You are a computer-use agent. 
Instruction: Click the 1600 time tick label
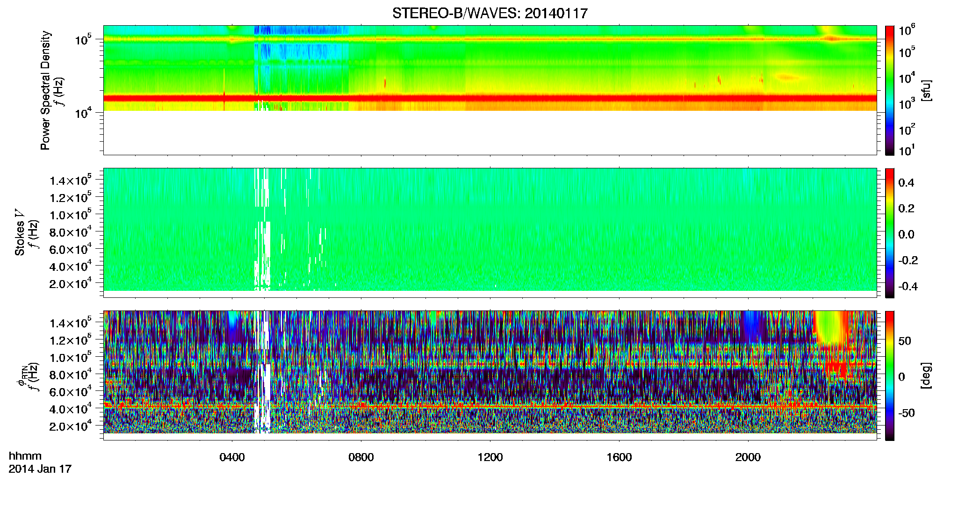[619, 457]
